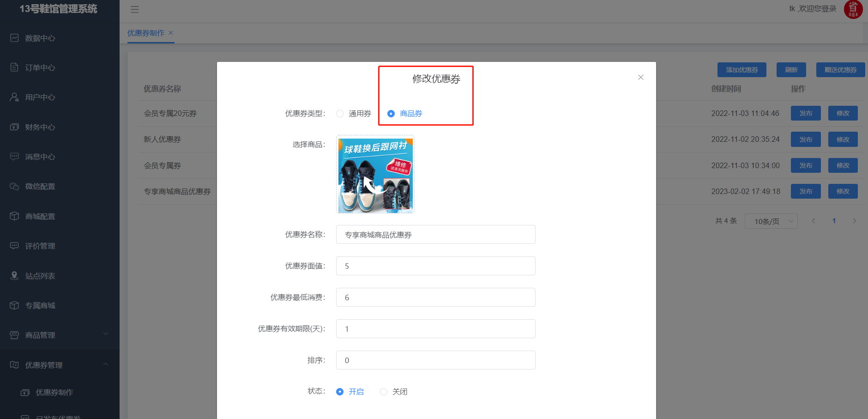Click the 添加优惠券 button

coord(741,70)
